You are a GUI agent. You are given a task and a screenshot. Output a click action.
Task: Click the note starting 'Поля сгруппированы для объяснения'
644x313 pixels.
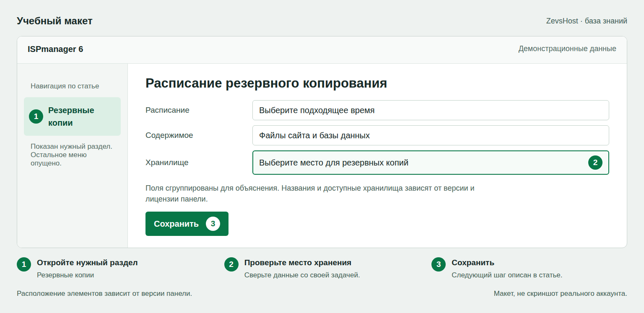[x=310, y=194]
